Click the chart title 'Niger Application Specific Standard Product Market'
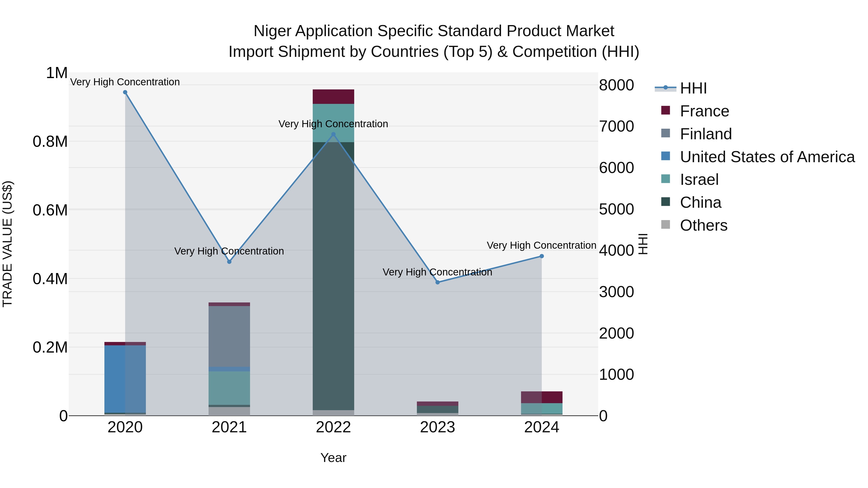 pos(434,31)
